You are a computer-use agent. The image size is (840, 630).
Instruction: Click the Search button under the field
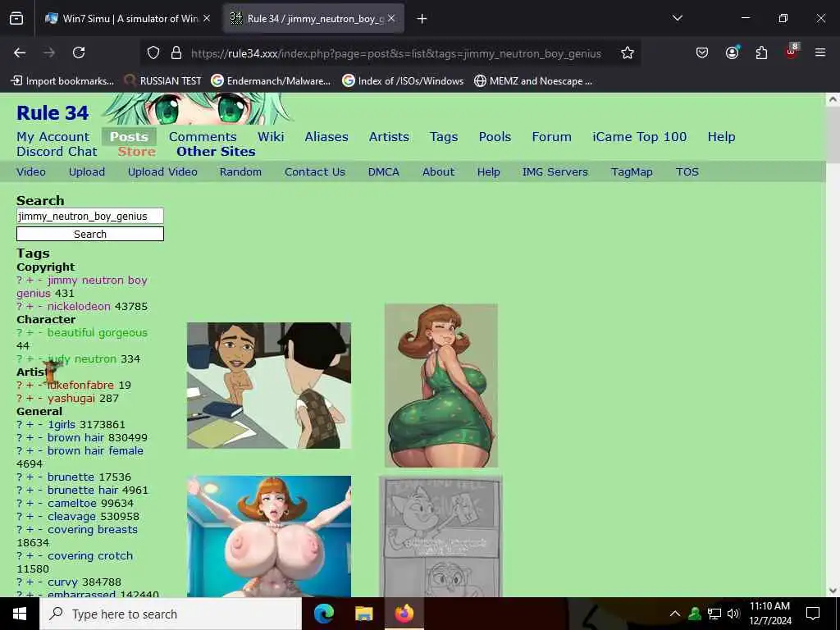click(90, 234)
